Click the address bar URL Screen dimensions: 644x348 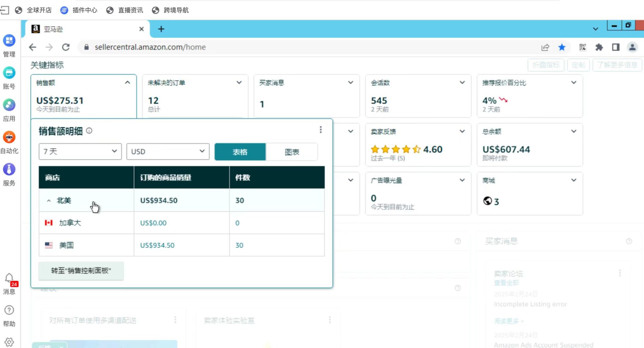coord(150,47)
